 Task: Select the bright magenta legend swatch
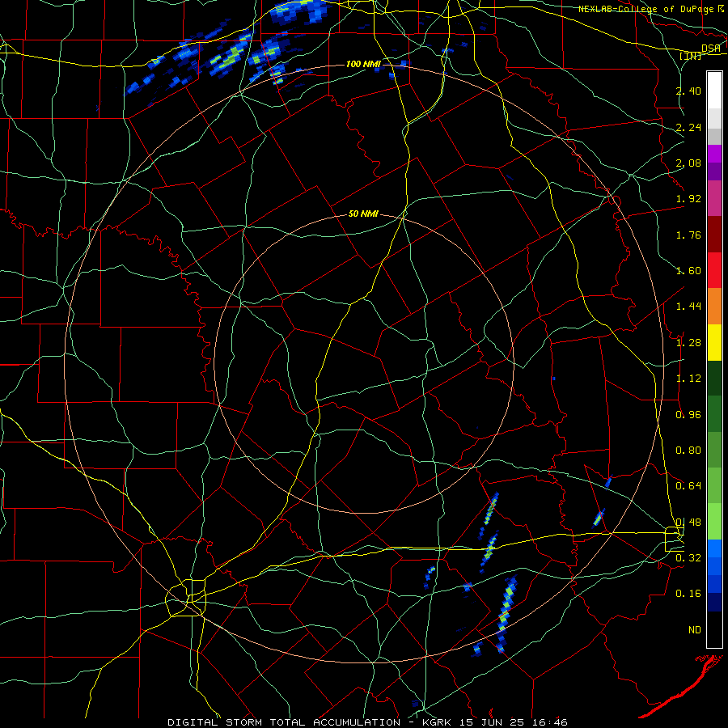click(x=714, y=153)
